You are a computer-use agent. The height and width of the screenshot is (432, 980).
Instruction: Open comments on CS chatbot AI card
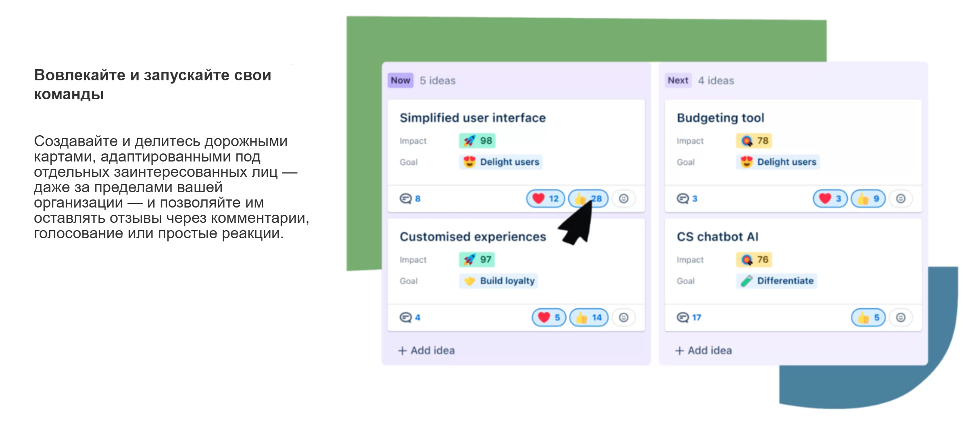pyautogui.click(x=688, y=318)
